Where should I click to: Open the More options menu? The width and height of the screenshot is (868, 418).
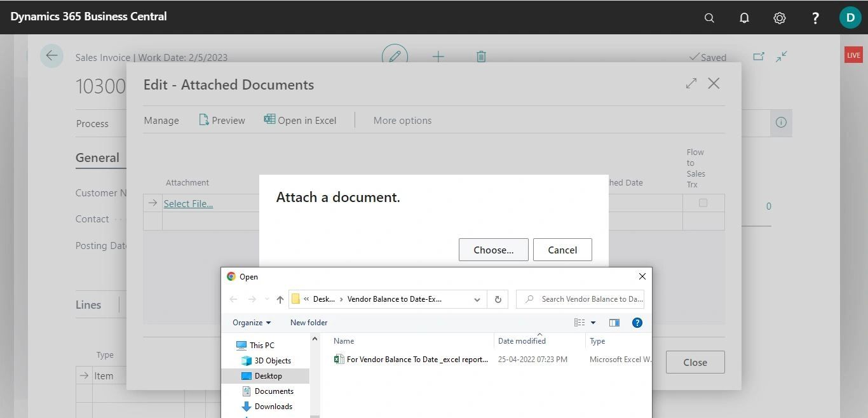pos(402,119)
